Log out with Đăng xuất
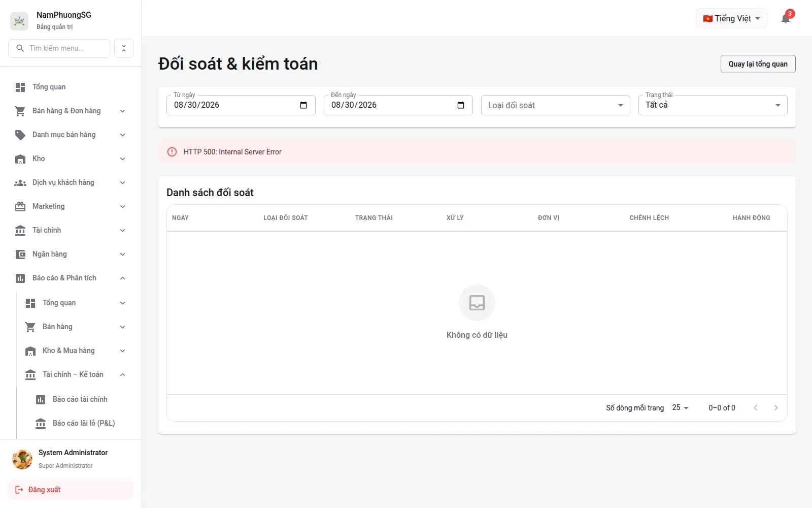812x508 pixels. pos(71,490)
